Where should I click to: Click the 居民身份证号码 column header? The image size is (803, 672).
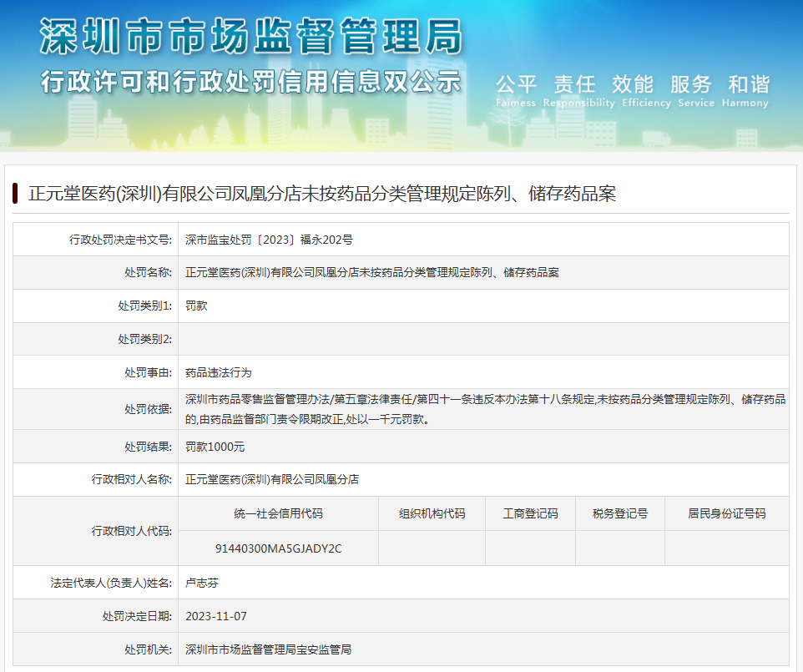point(727,513)
